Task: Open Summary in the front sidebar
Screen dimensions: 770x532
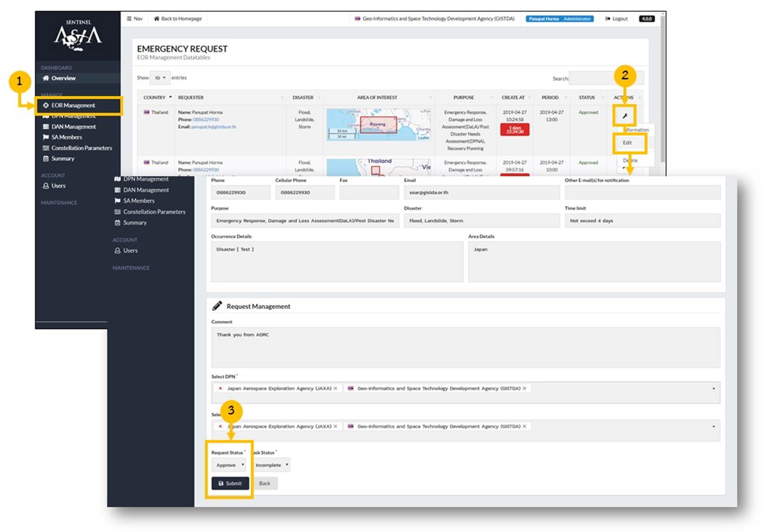Action: click(x=134, y=223)
